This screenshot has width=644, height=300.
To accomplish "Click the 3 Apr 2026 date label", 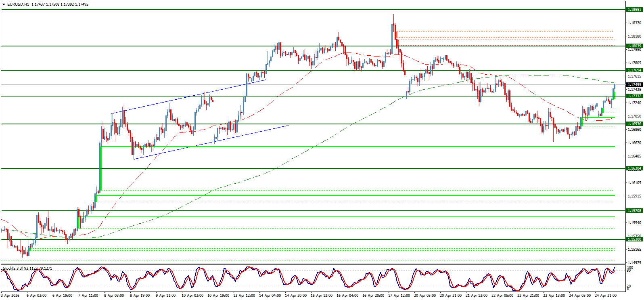I will 10,296.
